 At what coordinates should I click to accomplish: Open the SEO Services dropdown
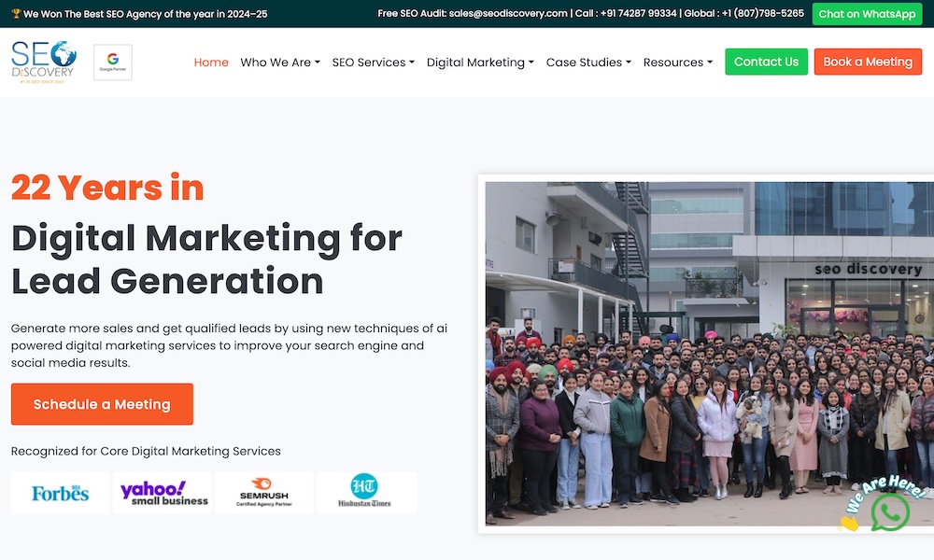pyautogui.click(x=373, y=62)
